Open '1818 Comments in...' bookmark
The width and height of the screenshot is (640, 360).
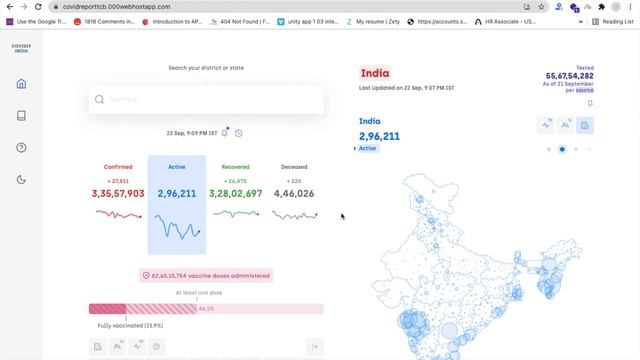click(104, 22)
